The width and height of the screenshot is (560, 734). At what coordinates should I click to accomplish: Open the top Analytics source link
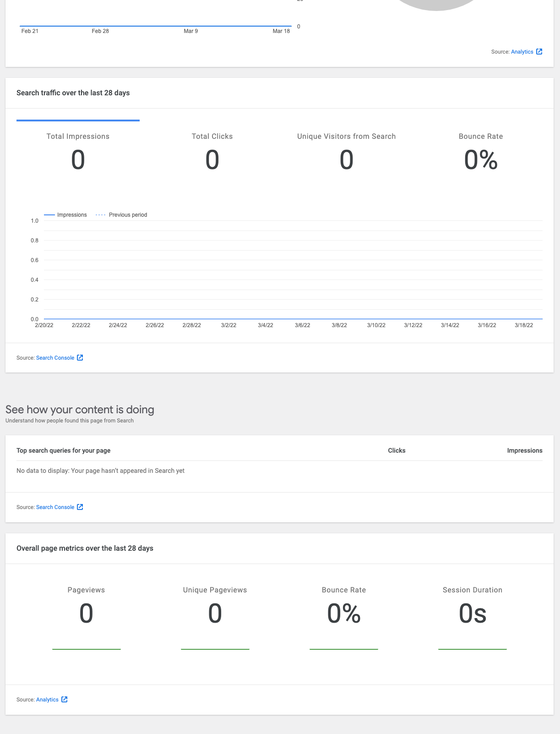pyautogui.click(x=522, y=52)
